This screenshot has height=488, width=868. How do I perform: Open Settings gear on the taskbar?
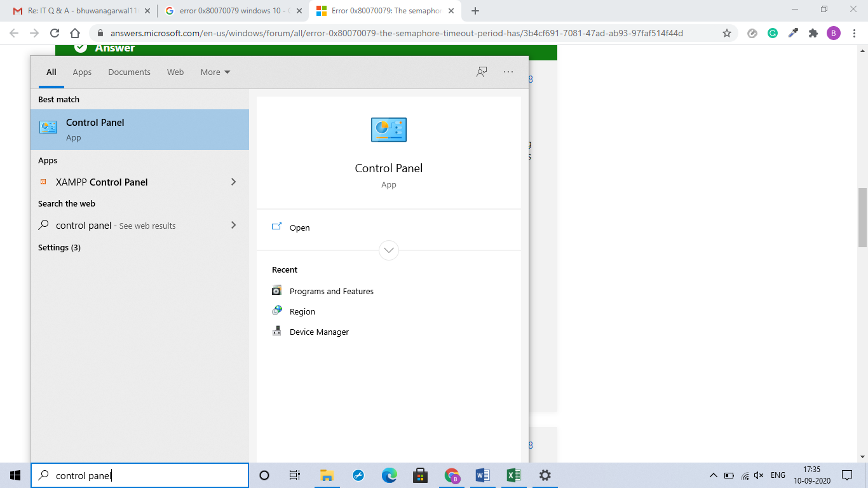pyautogui.click(x=545, y=475)
